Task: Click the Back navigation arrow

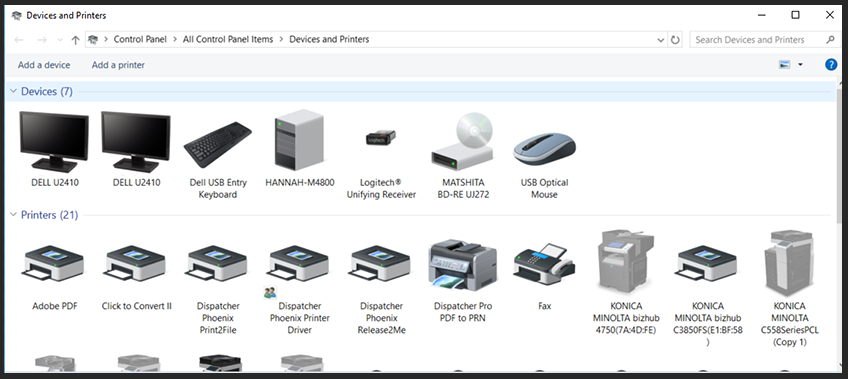Action: point(19,39)
